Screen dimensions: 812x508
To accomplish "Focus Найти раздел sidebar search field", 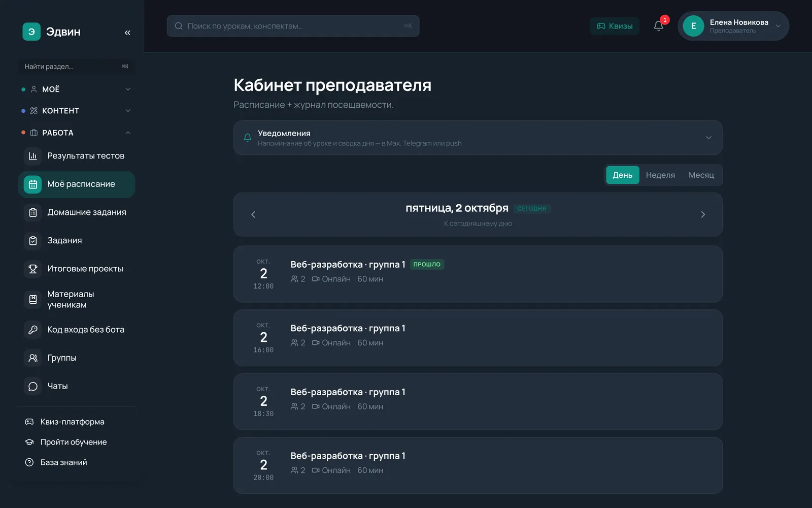I will 77,67.
